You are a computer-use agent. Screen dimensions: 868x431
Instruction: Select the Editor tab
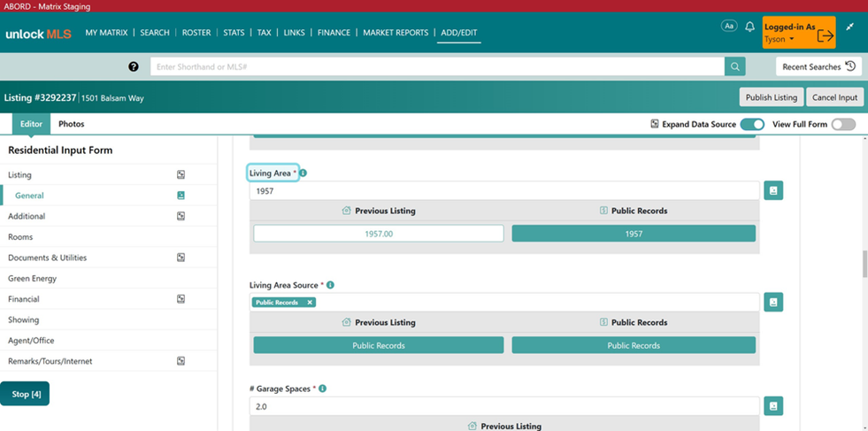pos(31,124)
